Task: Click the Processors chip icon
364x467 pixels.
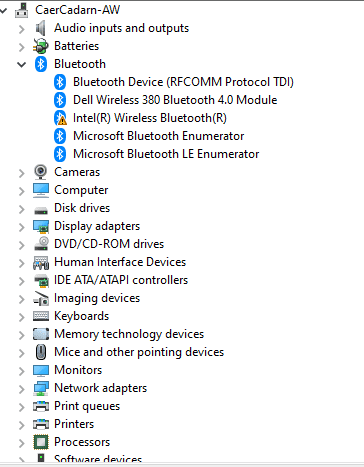Action: click(41, 442)
